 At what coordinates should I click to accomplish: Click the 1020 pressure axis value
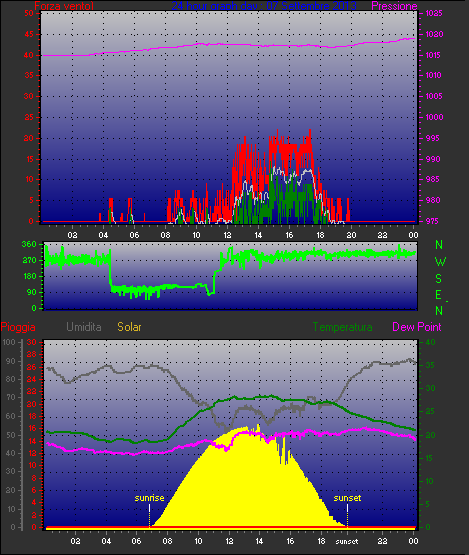point(434,34)
